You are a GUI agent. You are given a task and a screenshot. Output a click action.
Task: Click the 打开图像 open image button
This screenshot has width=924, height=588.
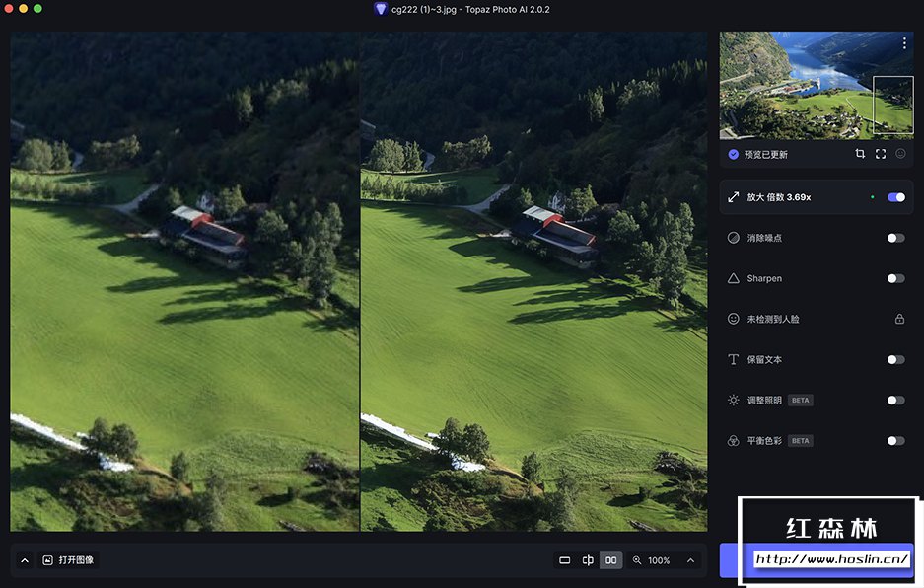[x=69, y=560]
